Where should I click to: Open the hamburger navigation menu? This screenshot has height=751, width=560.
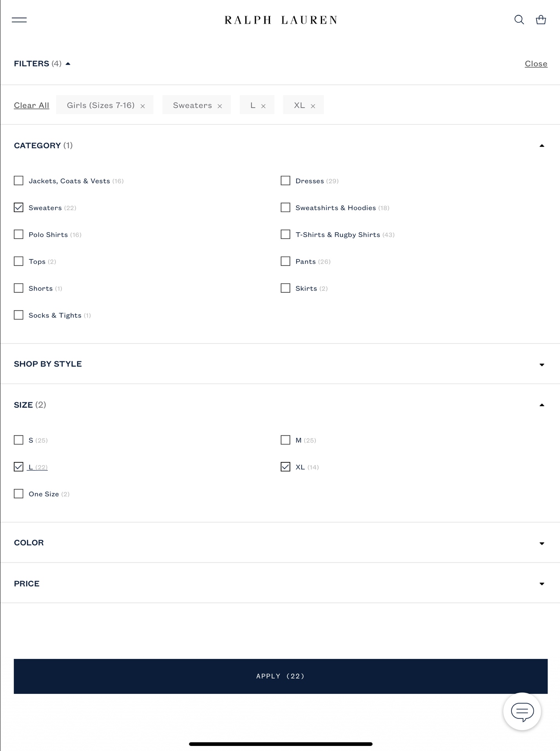click(19, 20)
